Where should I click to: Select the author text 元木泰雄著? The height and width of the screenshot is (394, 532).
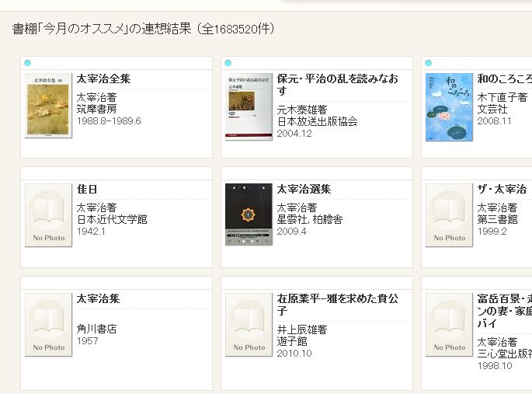(302, 110)
